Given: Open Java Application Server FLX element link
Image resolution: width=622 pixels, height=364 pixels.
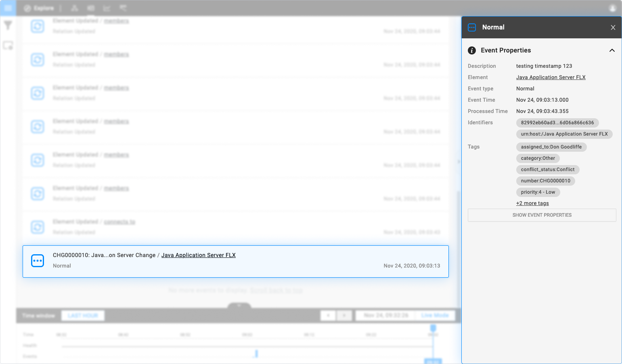Looking at the screenshot, I should point(551,77).
